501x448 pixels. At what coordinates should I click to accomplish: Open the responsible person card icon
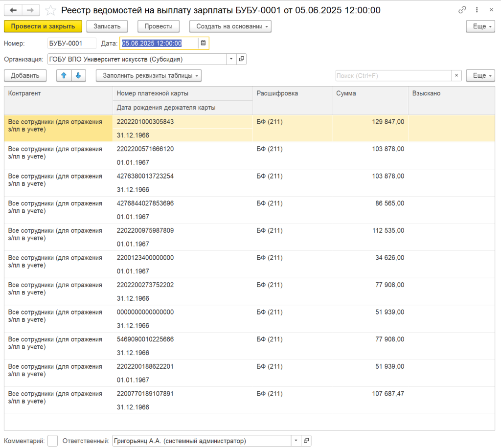pyautogui.click(x=306, y=441)
